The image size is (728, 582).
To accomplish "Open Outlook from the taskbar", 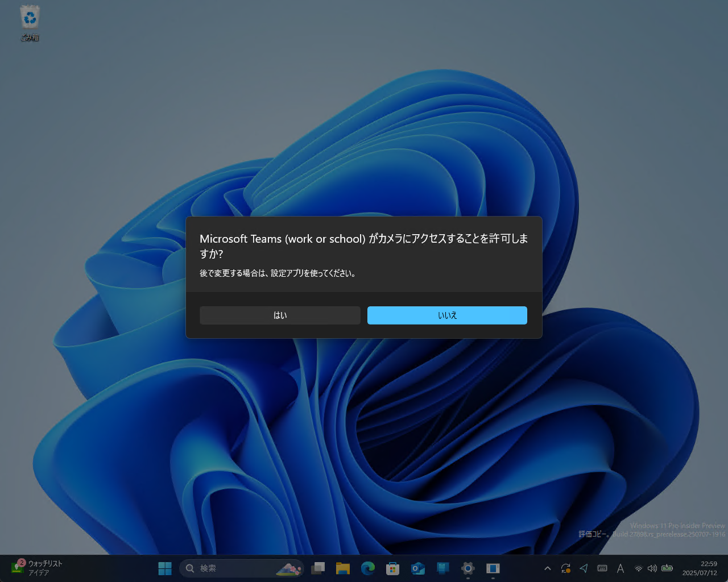I will point(417,568).
